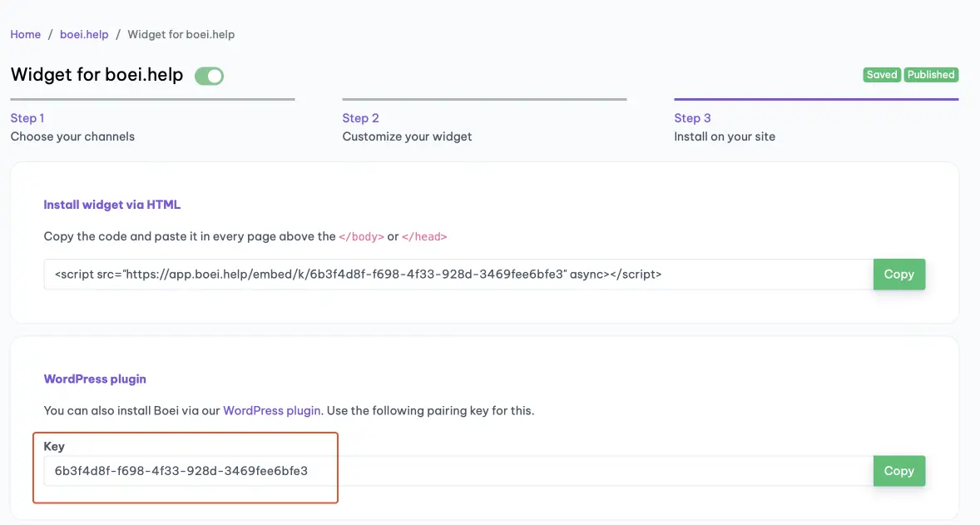Switch to Step 2 Customize your widget
980x525 pixels.
pyautogui.click(x=407, y=126)
